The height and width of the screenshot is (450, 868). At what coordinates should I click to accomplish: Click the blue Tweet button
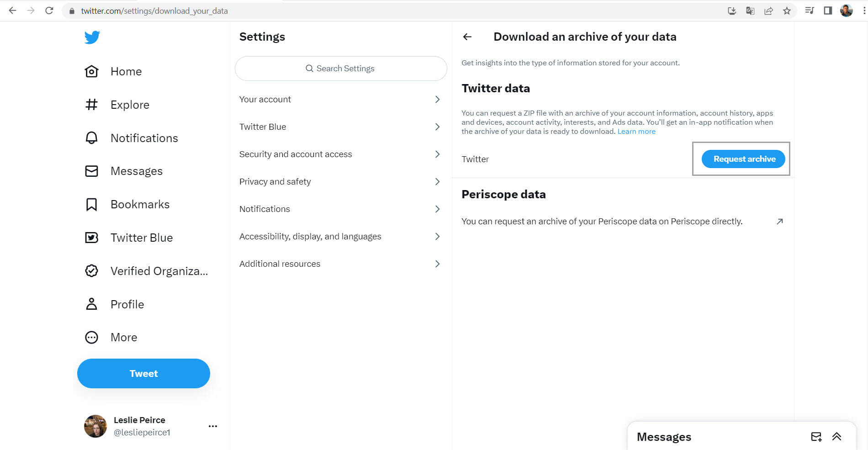click(143, 373)
